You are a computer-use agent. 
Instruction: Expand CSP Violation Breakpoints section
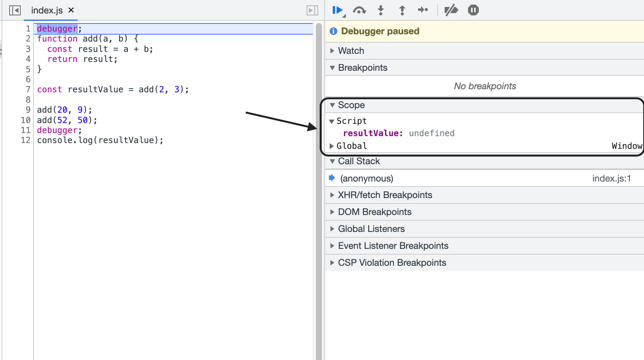(485, 263)
